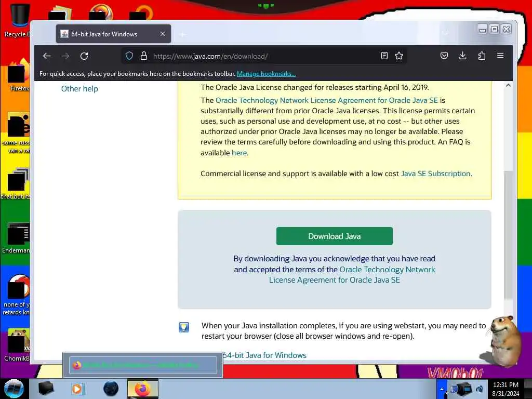Open the extensions puzzle menu
Image resolution: width=532 pixels, height=399 pixels.
point(482,56)
